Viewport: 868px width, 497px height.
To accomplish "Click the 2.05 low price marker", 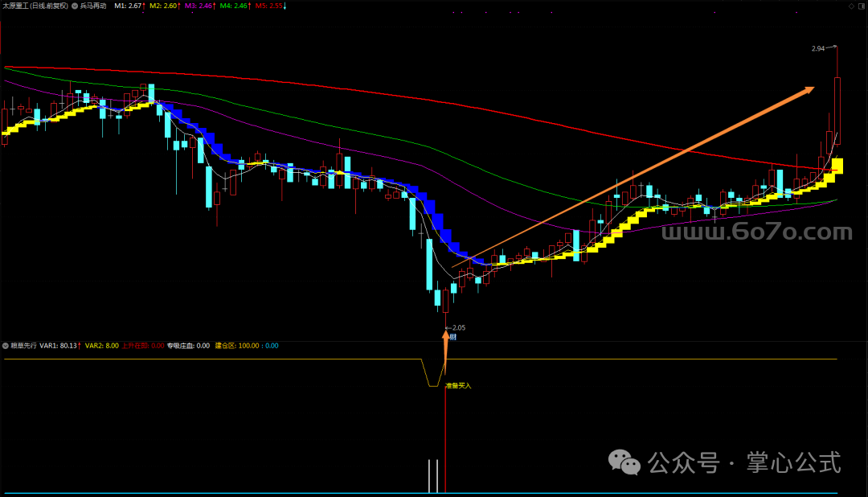I will 458,328.
